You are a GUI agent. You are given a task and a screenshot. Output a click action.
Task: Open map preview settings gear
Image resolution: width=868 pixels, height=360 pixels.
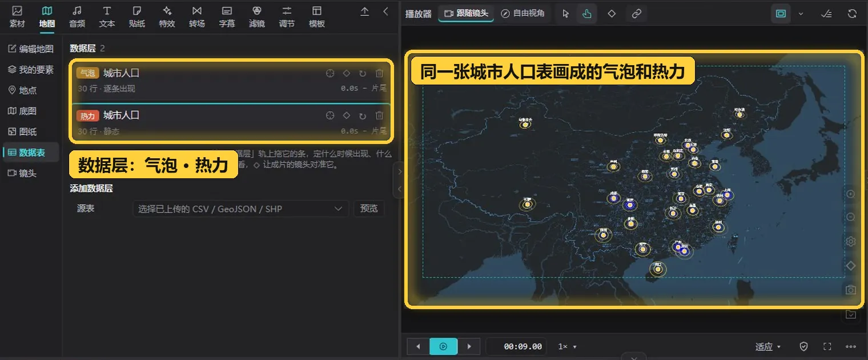pos(851,241)
